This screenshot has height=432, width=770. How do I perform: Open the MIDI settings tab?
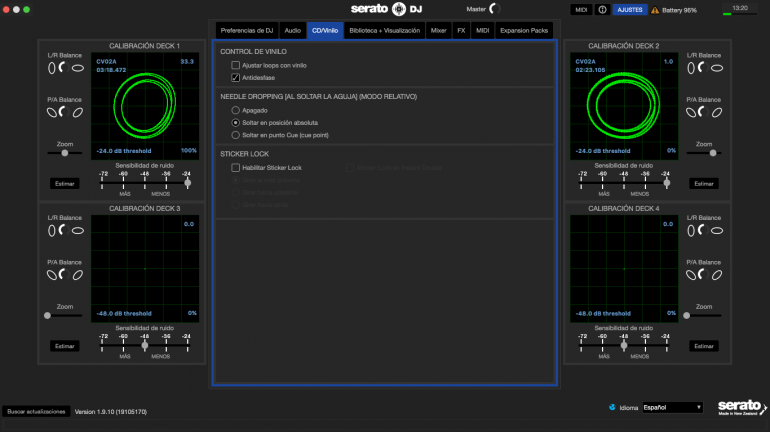[x=483, y=30]
